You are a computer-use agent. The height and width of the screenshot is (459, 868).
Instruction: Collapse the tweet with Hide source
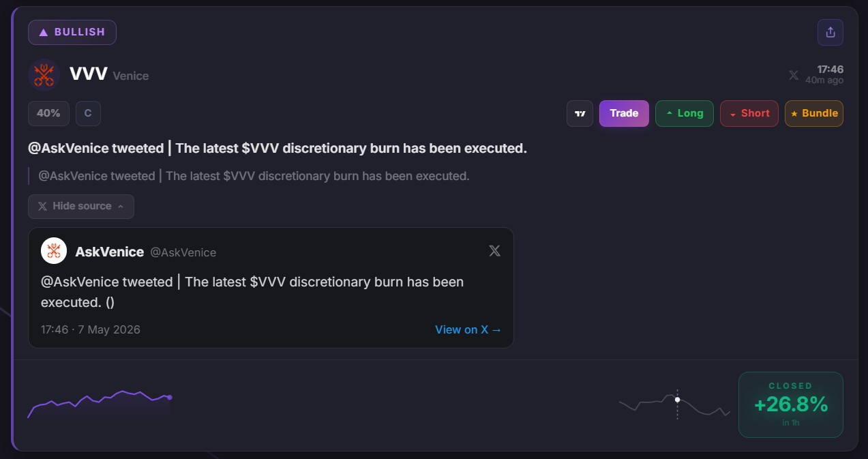(81, 206)
